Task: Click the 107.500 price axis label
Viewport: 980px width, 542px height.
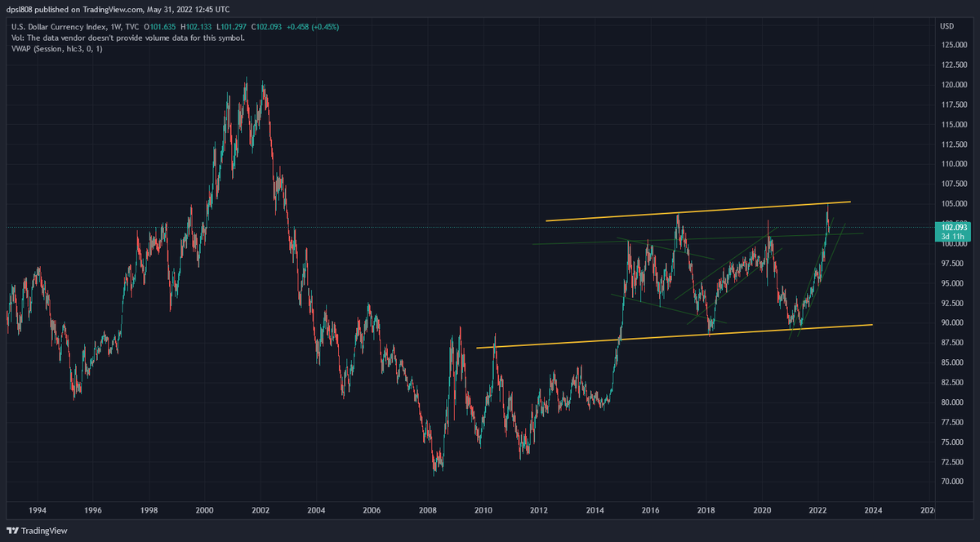Action: coord(955,184)
